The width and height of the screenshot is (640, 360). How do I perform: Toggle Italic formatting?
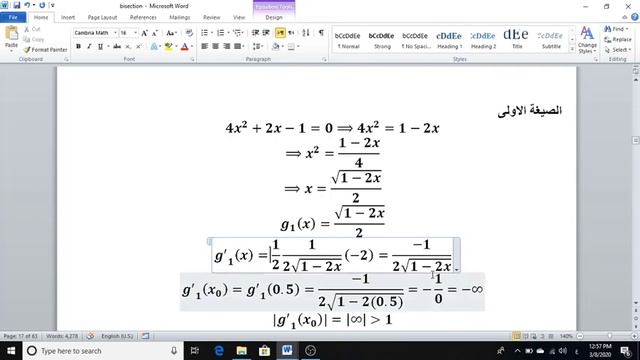(x=89, y=47)
